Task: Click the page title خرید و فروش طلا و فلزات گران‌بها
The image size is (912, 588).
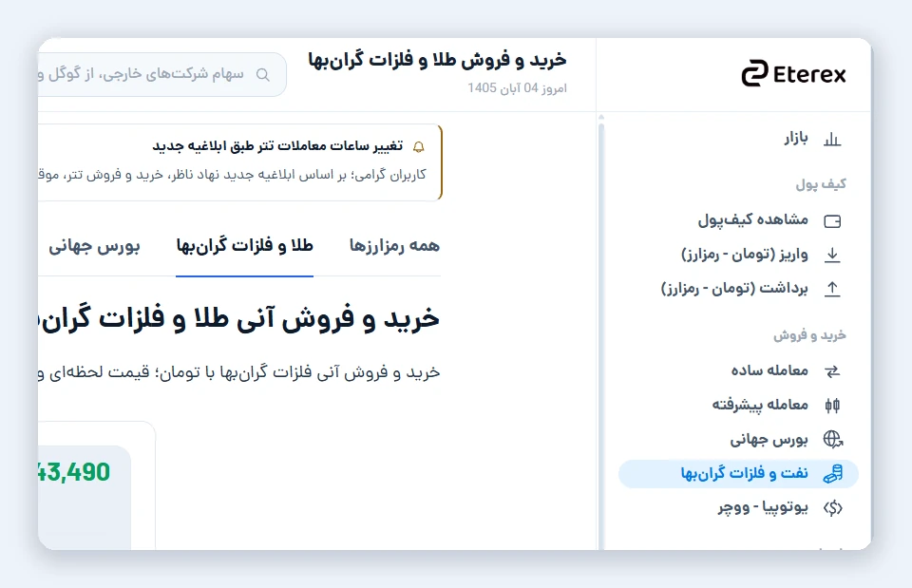Action: pyautogui.click(x=437, y=60)
